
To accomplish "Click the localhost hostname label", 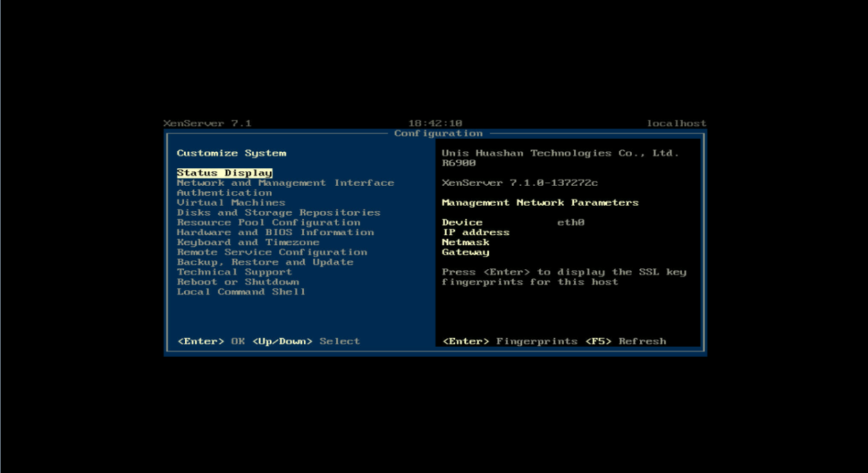I will coord(676,124).
